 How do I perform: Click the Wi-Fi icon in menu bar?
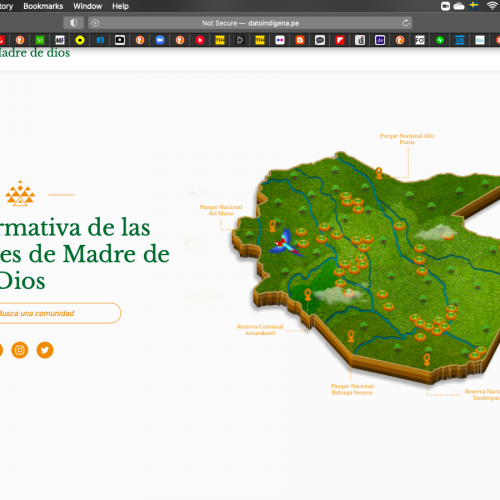[492, 6]
